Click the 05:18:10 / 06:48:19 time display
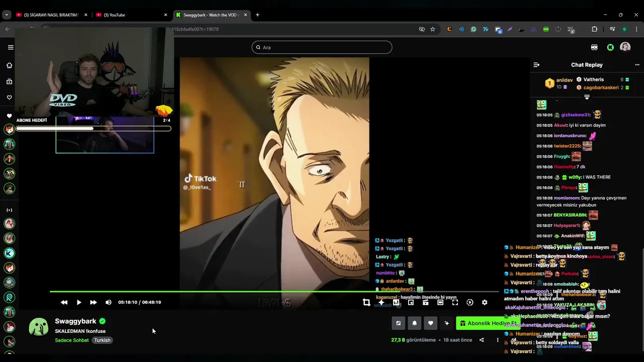Screen dimensions: 644x362 tap(139, 302)
